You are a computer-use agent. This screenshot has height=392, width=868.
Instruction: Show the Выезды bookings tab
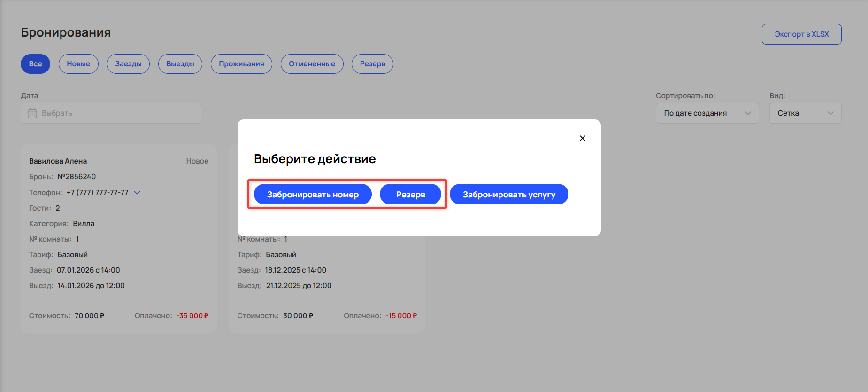point(180,64)
